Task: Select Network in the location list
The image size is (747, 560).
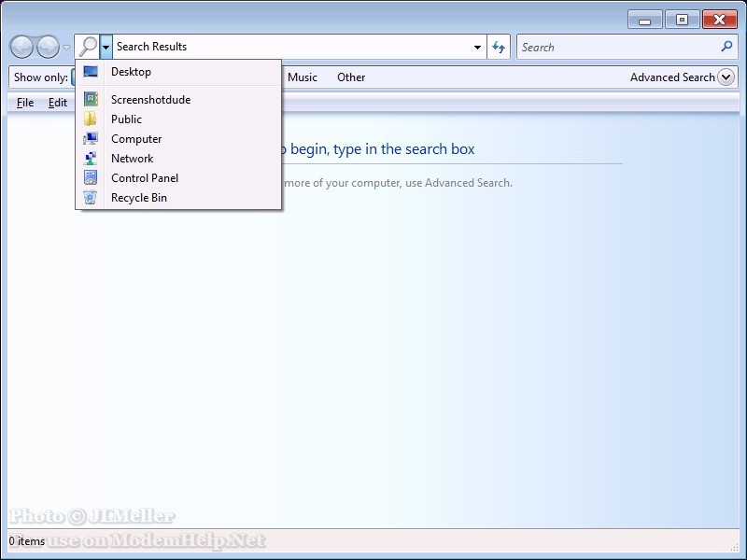Action: pyautogui.click(x=178, y=158)
